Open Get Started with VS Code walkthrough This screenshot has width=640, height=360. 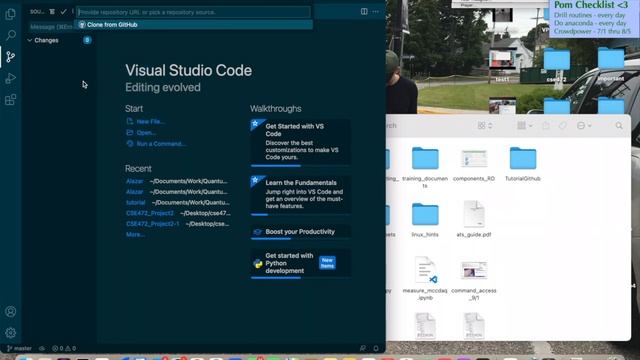300,142
